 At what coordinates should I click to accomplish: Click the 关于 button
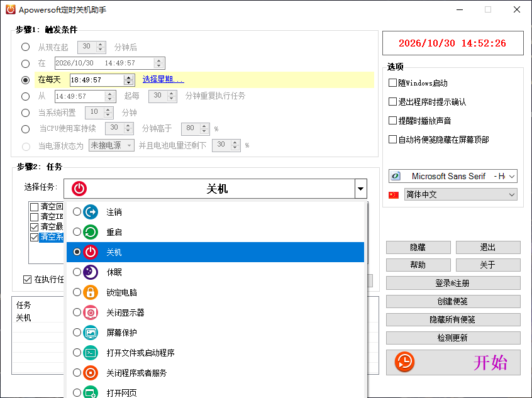(487, 265)
